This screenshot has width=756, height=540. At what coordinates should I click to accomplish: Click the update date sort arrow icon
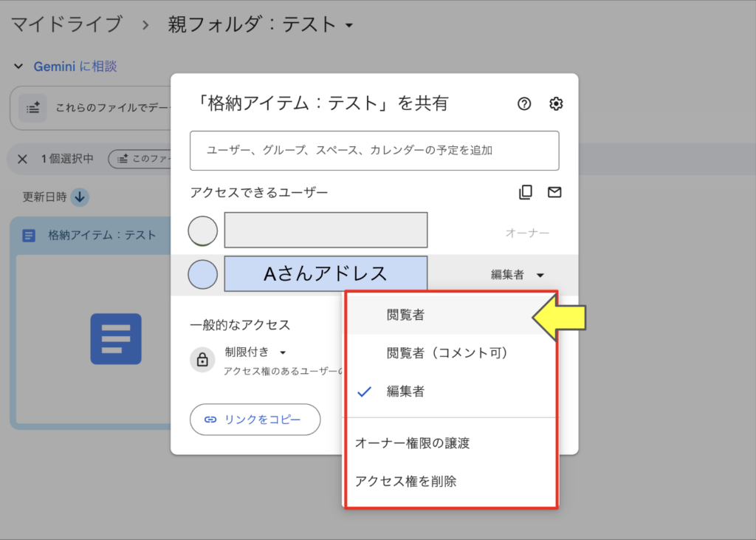point(80,197)
